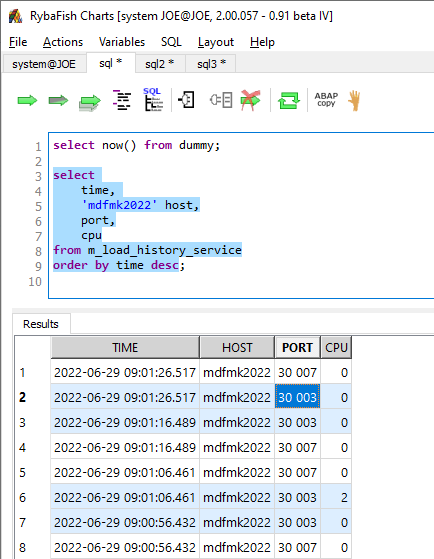Viewport: 434px width, 559px height.
Task: Switch to the sql3 * tab
Action: (x=211, y=64)
